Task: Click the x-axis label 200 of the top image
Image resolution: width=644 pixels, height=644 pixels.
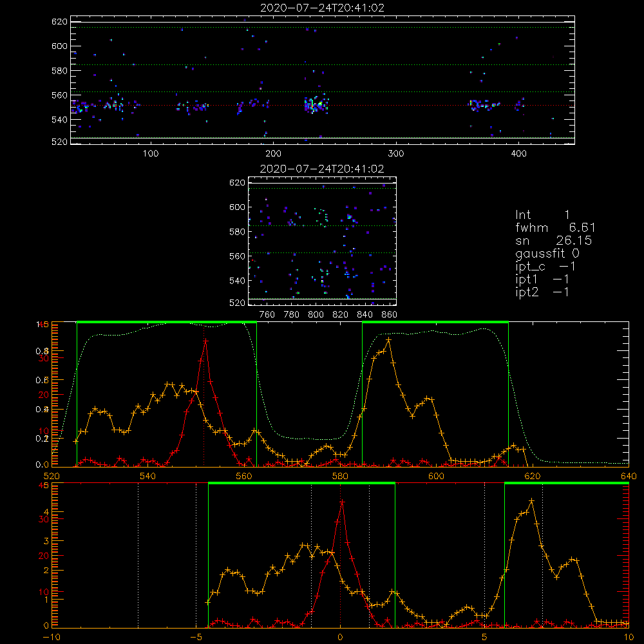Action: [x=273, y=154]
